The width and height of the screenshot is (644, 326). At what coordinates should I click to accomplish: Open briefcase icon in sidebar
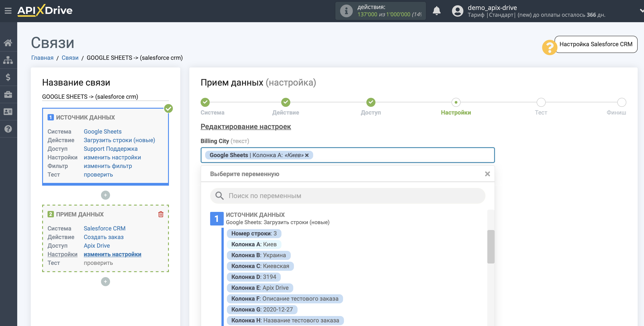click(8, 94)
